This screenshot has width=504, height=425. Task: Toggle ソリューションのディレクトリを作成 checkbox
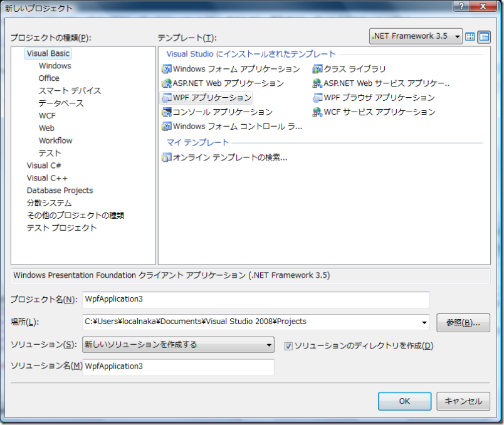coord(288,346)
